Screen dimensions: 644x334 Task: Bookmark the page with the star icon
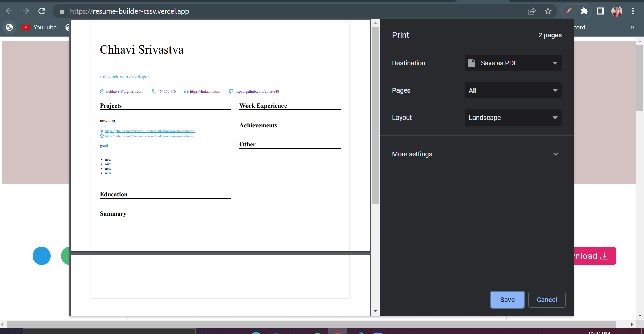tap(548, 11)
